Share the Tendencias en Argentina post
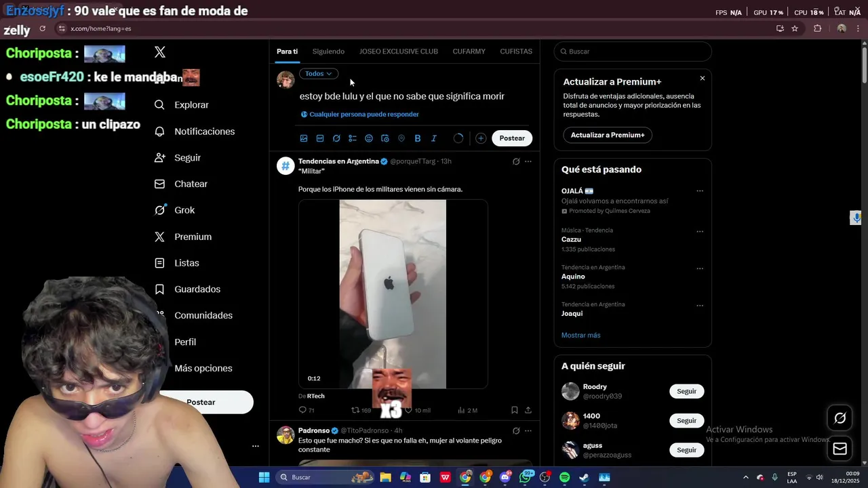868x488 pixels. (x=528, y=410)
